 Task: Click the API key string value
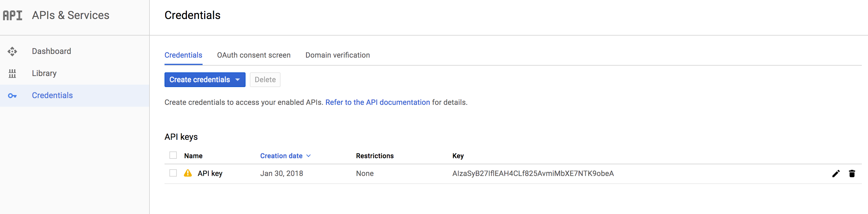(x=533, y=174)
